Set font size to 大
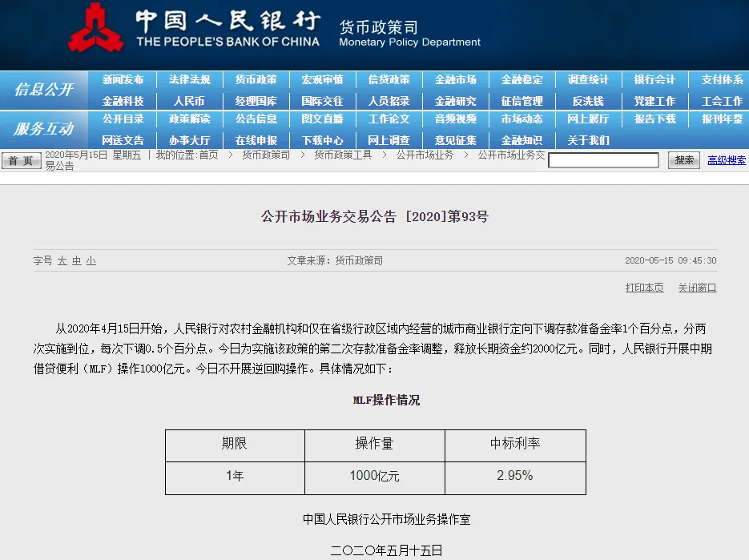The width and height of the screenshot is (749, 560). click(62, 261)
